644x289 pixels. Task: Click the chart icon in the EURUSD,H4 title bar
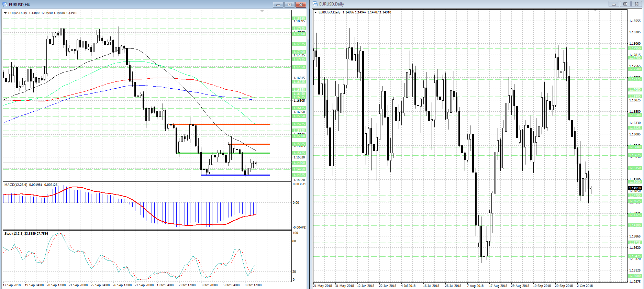point(5,4)
